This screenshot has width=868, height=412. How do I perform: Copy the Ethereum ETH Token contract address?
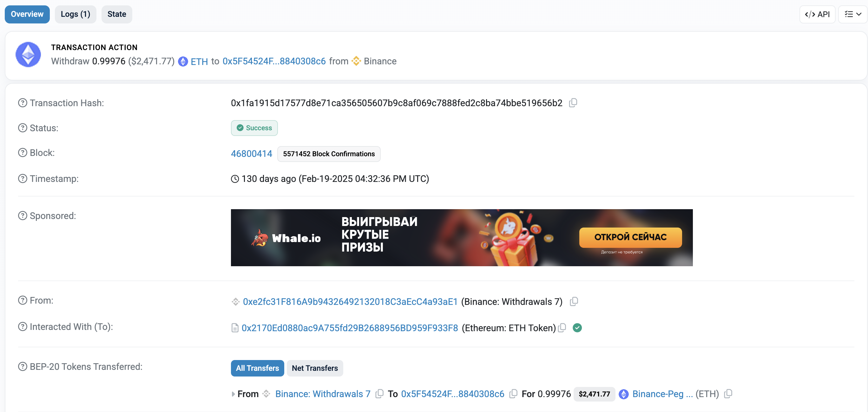pos(562,328)
